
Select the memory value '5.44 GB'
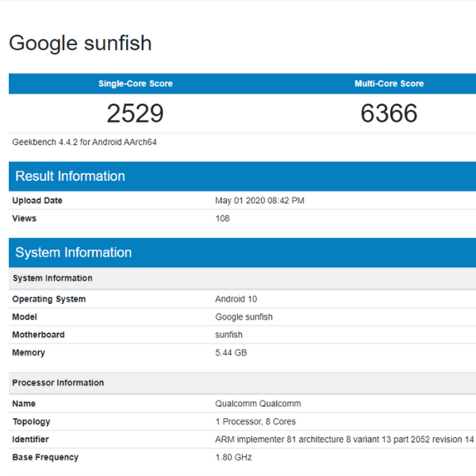click(231, 352)
